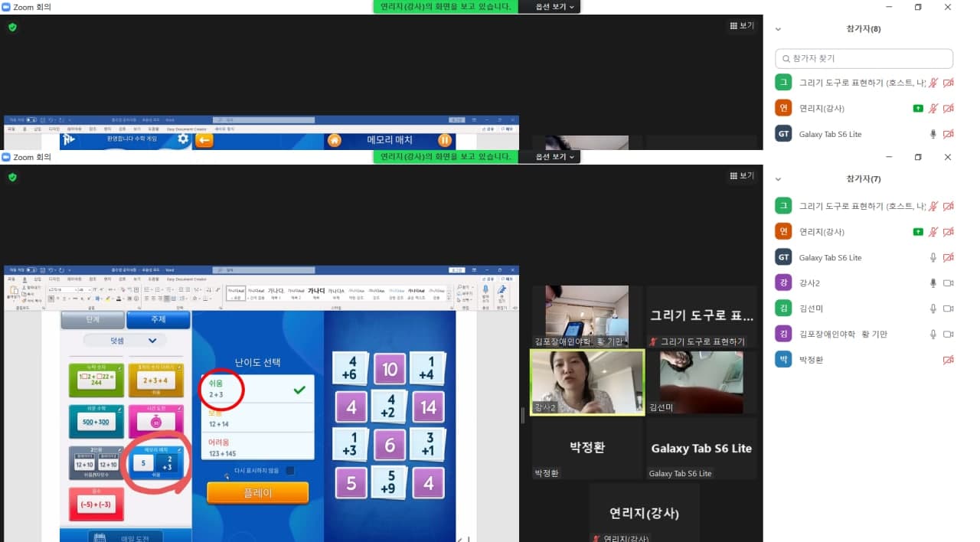Click in the 참가자 찾기 search field
This screenshot has width=980, height=542.
click(864, 58)
